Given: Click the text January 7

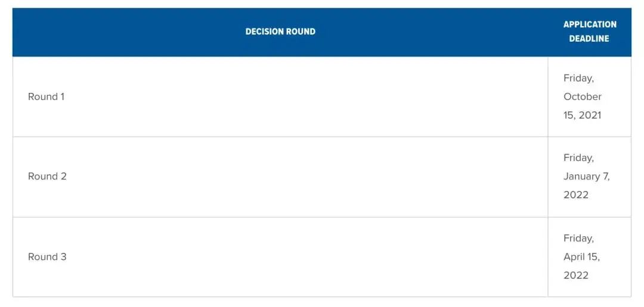Looking at the screenshot, I should pyautogui.click(x=586, y=176).
